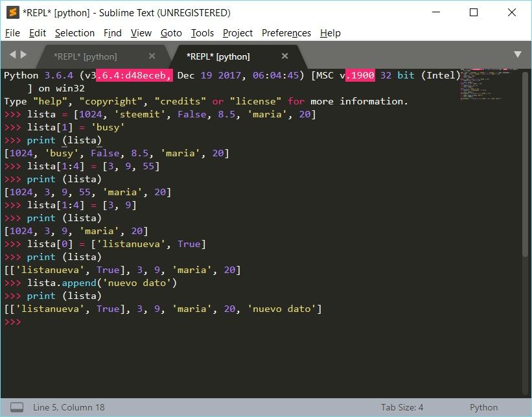
Task: Open the Goto menu
Action: coord(171,33)
